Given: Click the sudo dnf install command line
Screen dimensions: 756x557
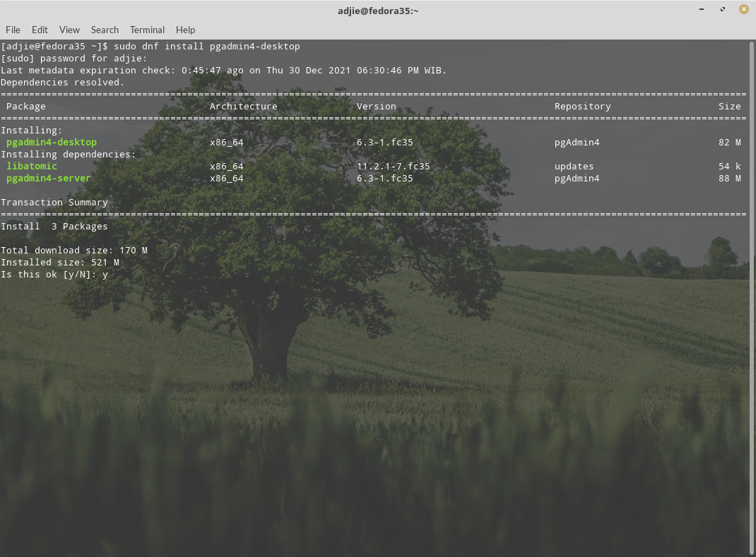Looking at the screenshot, I should click(150, 47).
